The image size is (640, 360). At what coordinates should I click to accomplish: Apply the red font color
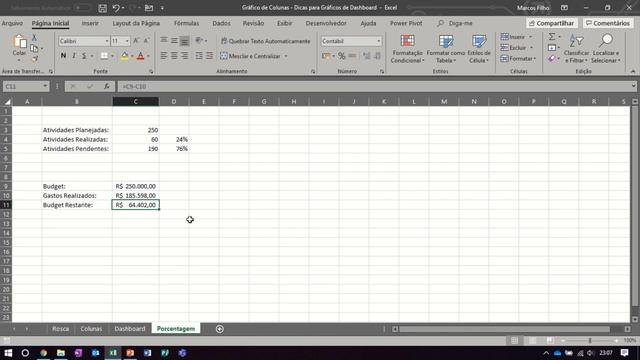(140, 56)
